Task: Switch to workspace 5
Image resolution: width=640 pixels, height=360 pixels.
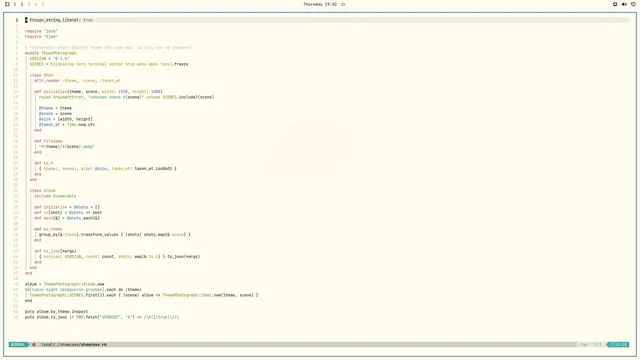Action: (42, 4)
